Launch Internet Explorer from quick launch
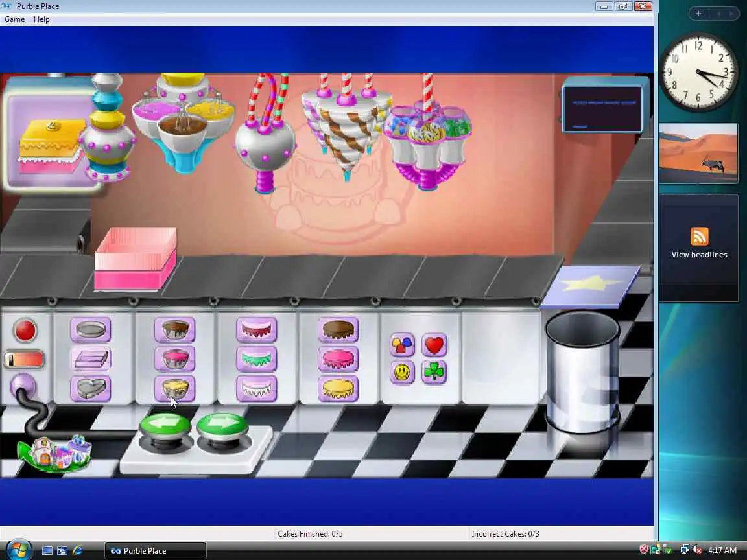The height and width of the screenshot is (560, 747). (x=77, y=550)
